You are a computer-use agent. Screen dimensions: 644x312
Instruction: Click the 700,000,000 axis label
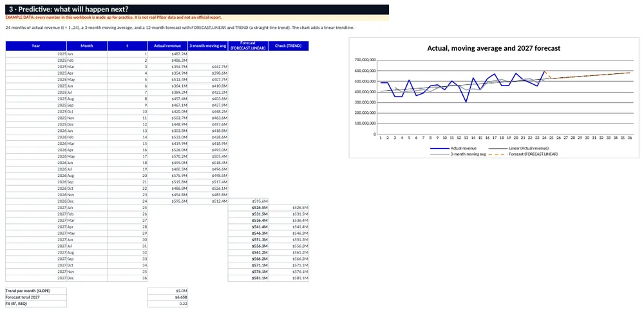(365, 60)
